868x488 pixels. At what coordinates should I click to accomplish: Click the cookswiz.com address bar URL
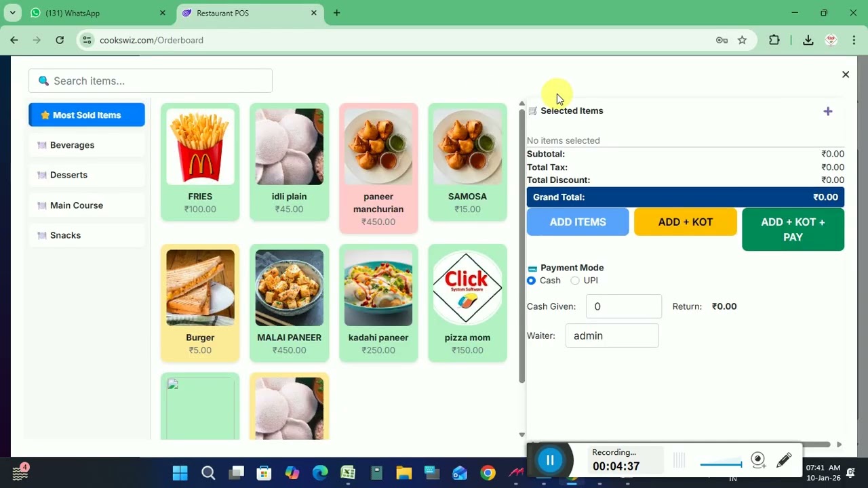[151, 40]
